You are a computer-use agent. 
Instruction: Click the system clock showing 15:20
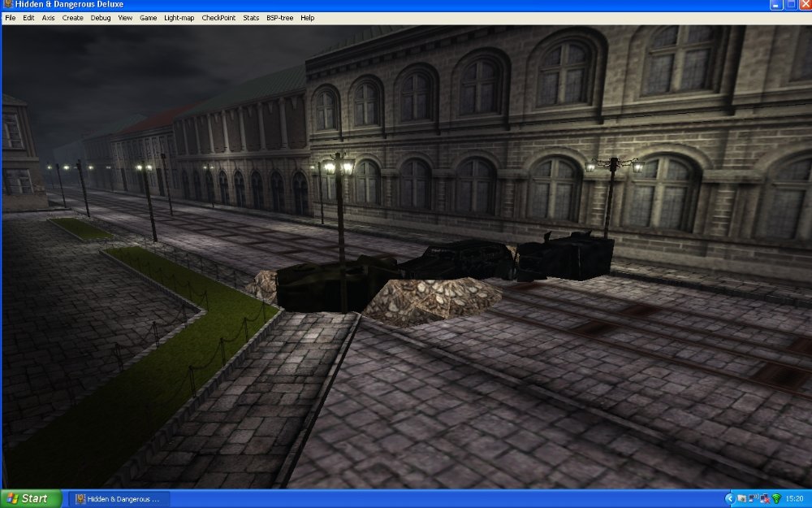point(794,499)
